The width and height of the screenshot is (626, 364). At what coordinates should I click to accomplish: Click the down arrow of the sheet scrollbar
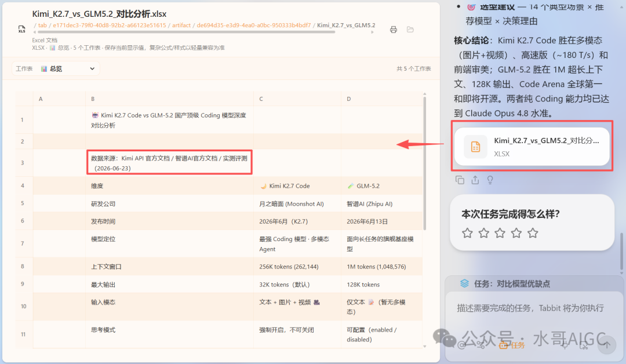(424, 346)
